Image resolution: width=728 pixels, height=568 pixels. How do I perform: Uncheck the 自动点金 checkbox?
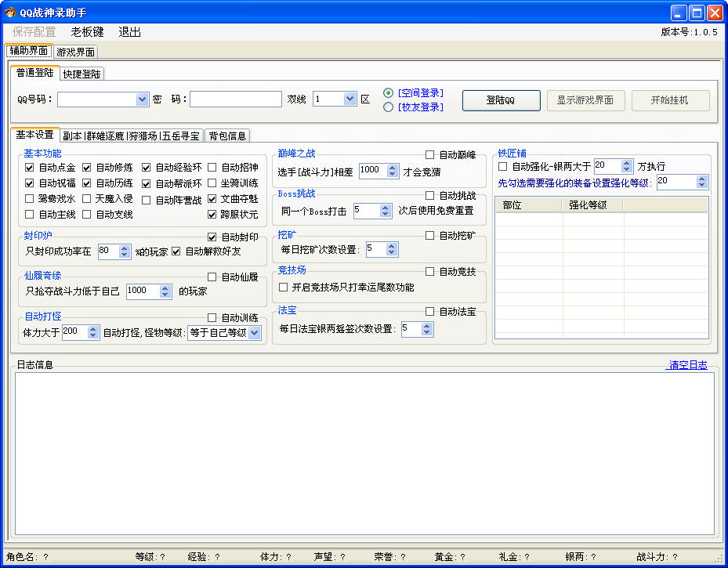29,168
